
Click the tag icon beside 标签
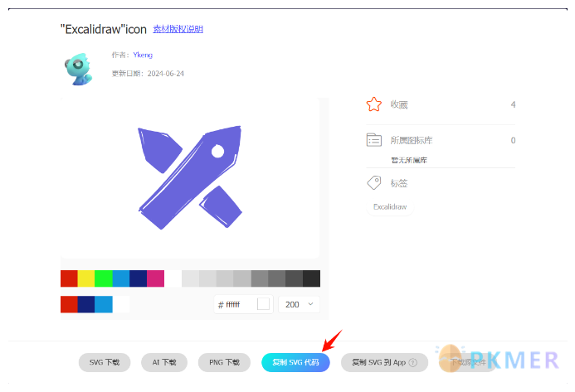373,183
